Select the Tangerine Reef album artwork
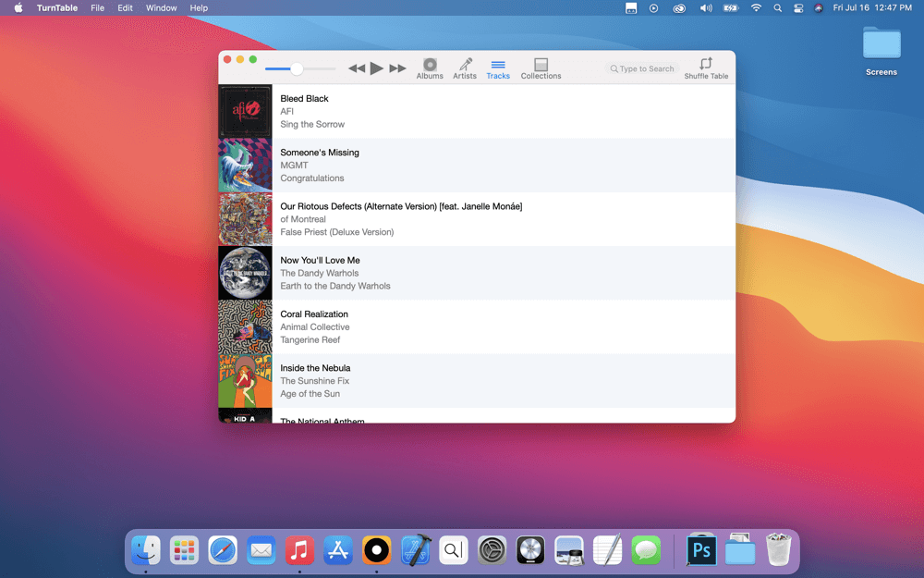The image size is (924, 578). (245, 326)
